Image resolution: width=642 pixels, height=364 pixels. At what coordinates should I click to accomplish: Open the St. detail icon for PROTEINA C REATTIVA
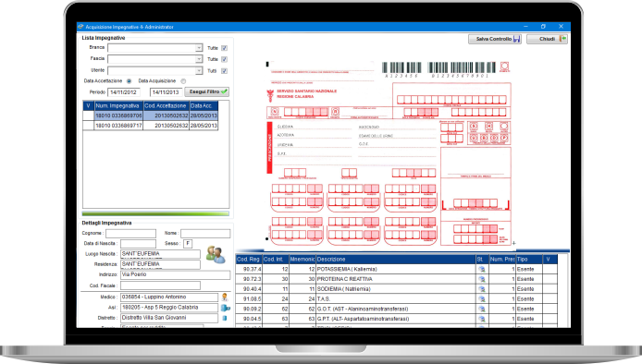[x=481, y=279]
